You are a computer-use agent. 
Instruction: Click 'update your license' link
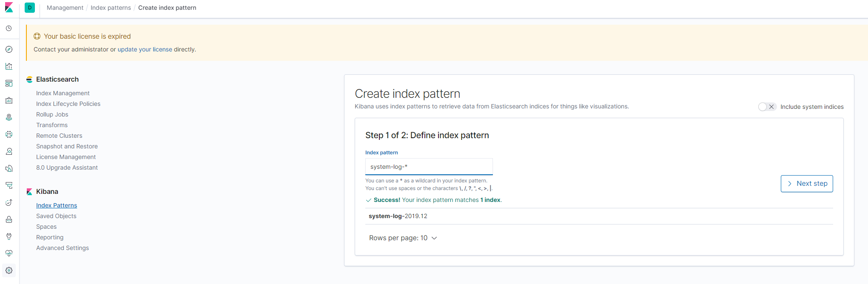pos(145,49)
